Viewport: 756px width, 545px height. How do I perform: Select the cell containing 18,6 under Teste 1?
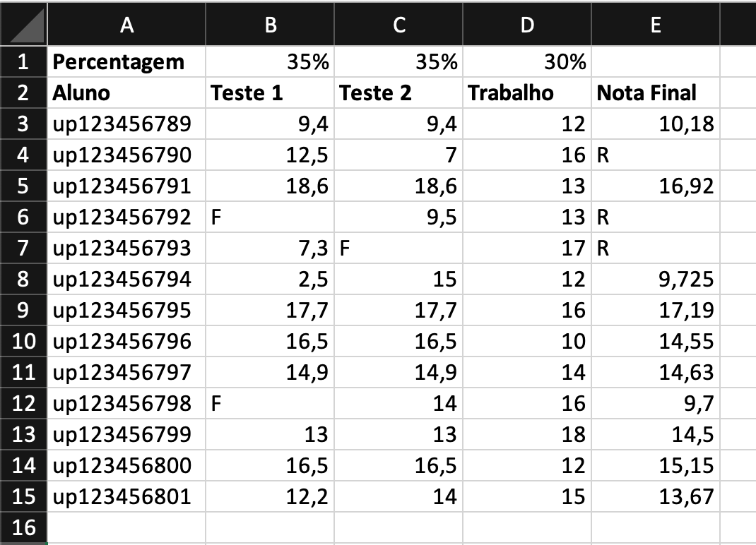coord(270,186)
